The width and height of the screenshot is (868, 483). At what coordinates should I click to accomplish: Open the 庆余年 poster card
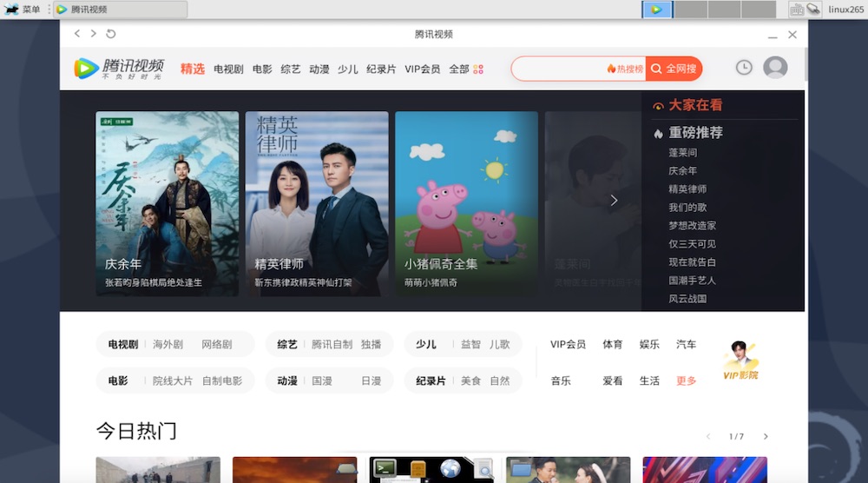point(168,203)
